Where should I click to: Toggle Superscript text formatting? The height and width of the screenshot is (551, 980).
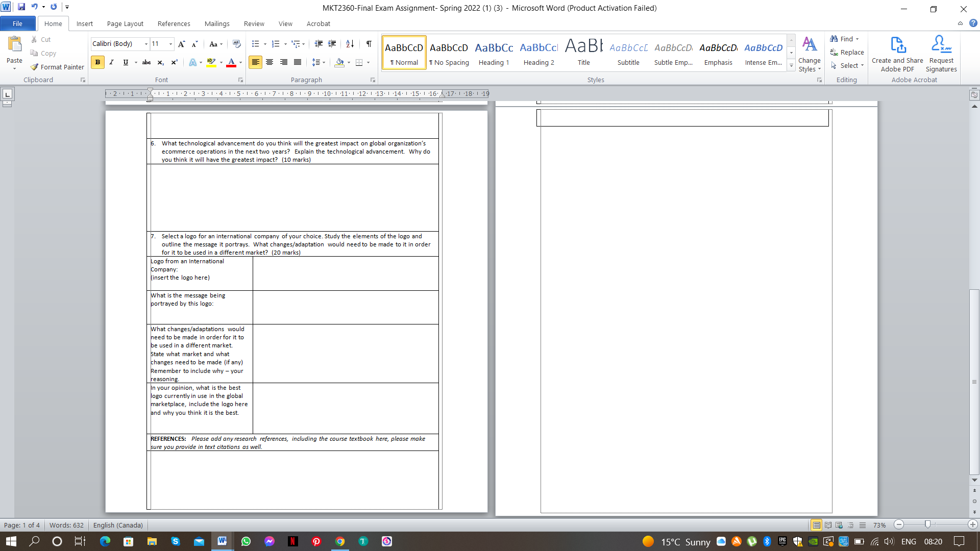pos(174,62)
